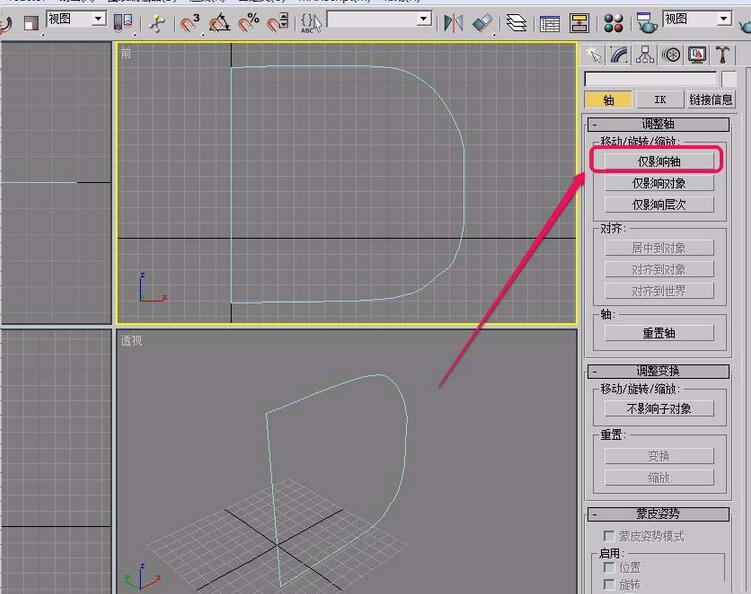The image size is (751, 594).
Task: Toggle the 3D Snaps magnet icon
Action: click(x=190, y=23)
